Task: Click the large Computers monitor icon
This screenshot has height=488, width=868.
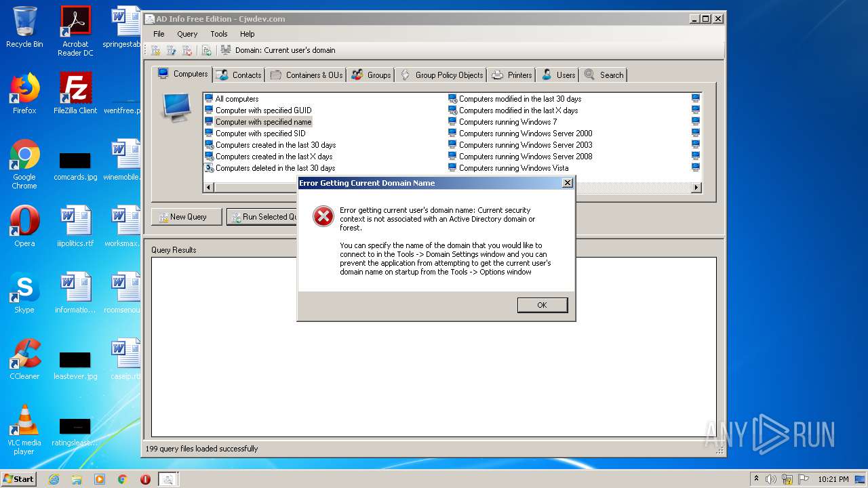Action: click(x=176, y=107)
